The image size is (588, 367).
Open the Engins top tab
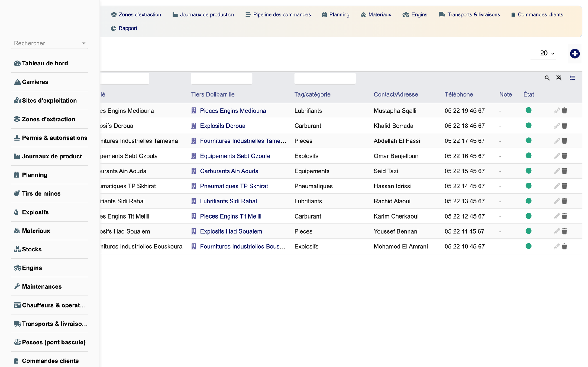415,14
